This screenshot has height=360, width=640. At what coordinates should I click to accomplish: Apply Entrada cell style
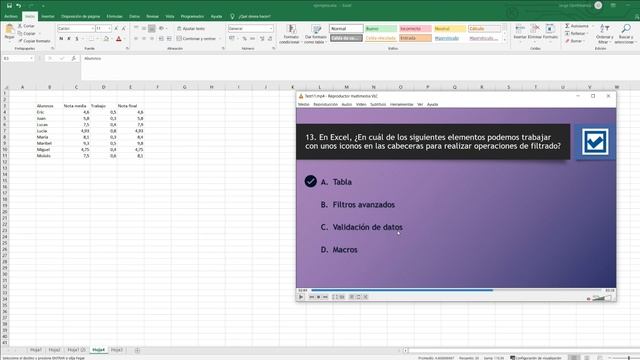point(415,38)
